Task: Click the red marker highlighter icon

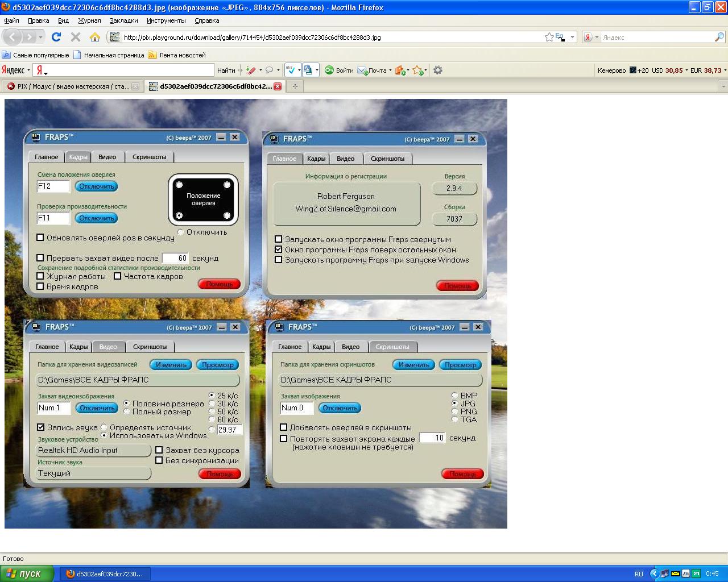Action: click(251, 70)
